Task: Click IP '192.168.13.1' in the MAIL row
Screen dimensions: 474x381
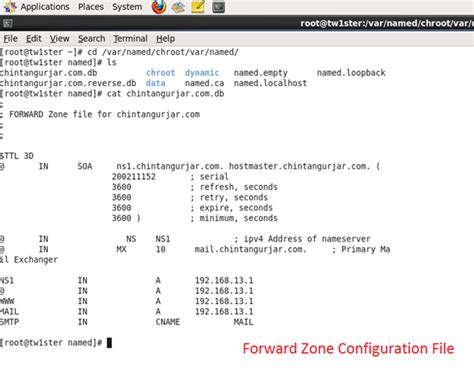Action: click(224, 312)
